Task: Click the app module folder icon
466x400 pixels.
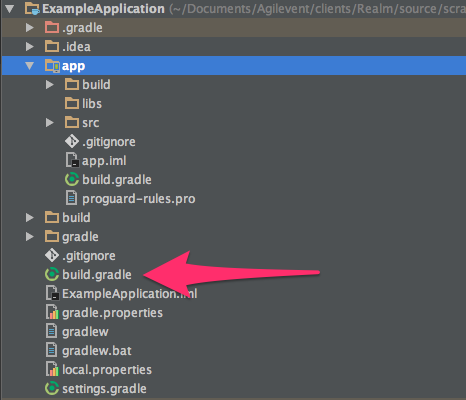Action: 52,66
